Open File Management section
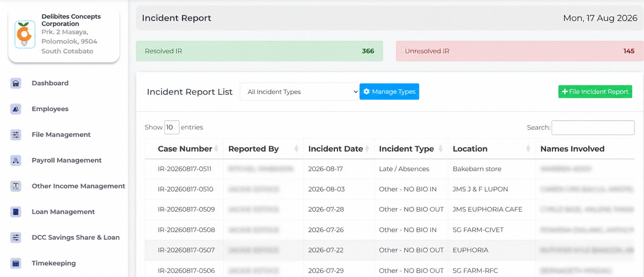The image size is (644, 277). (x=61, y=135)
